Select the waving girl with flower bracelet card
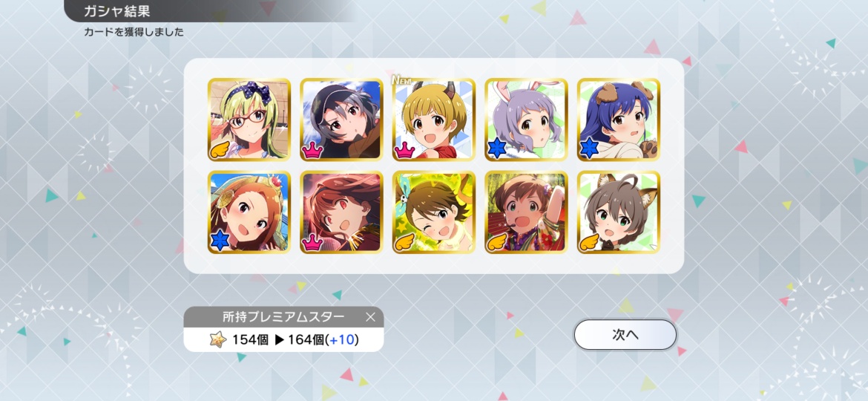868x401 pixels. 527,212
